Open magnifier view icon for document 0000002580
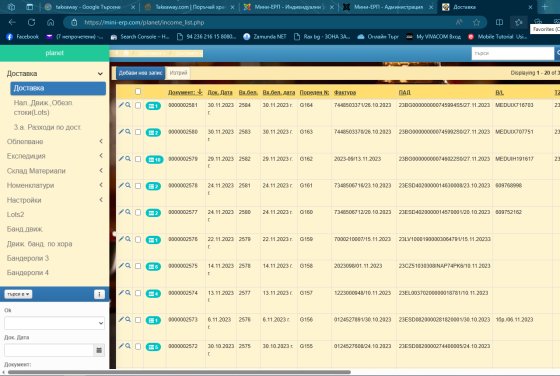This screenshot has width=560, height=376. tap(128, 131)
